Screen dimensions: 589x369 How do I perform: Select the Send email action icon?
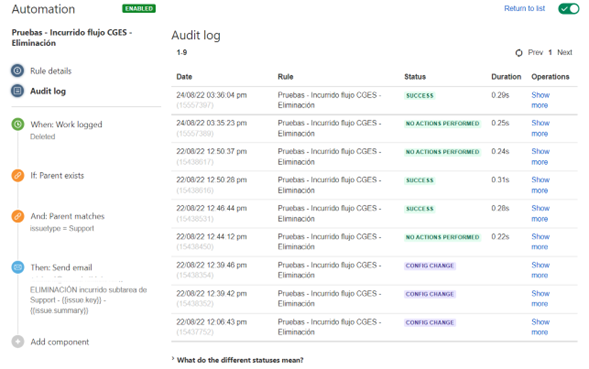coord(18,267)
